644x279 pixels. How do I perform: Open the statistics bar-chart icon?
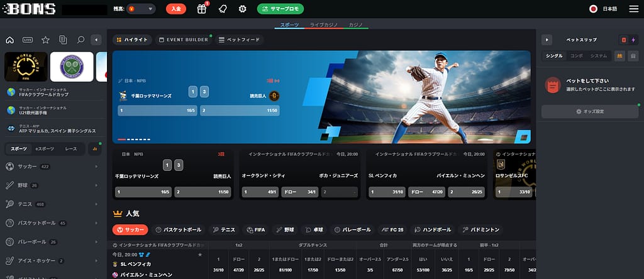tap(95, 149)
